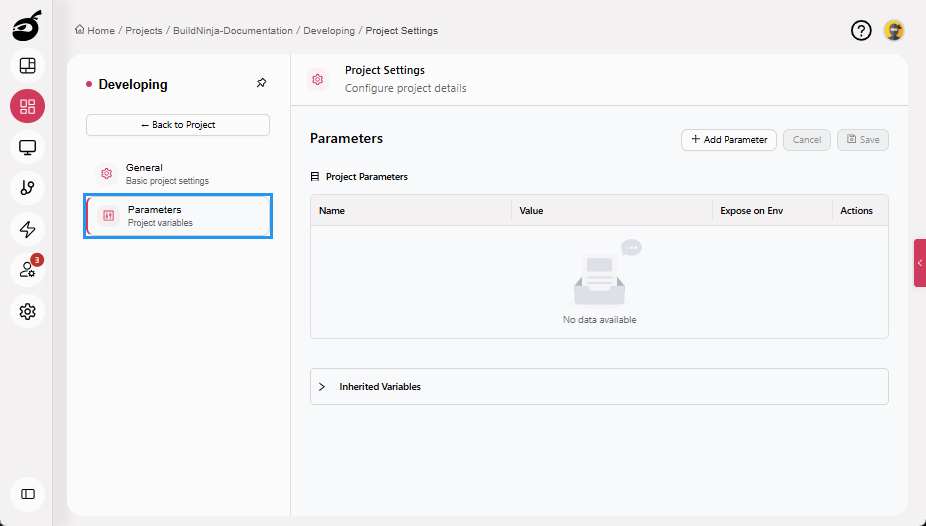
Task: Open the user avatar menu
Action: pyautogui.click(x=894, y=30)
